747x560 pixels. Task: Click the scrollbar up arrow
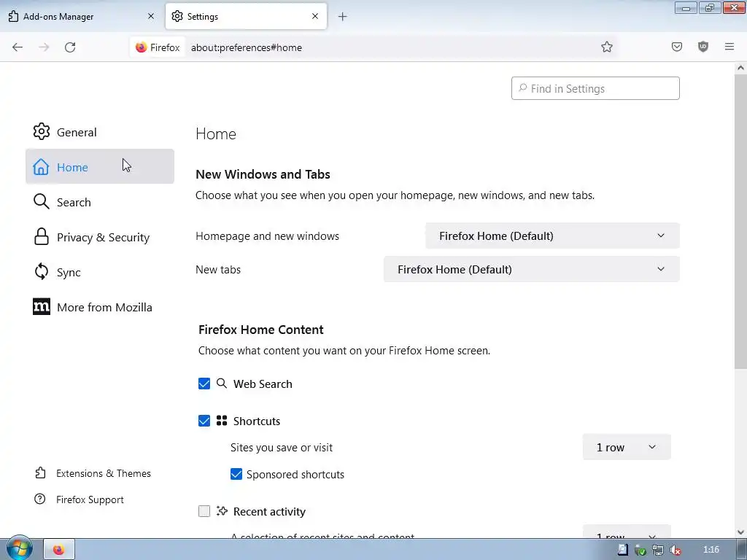740,68
